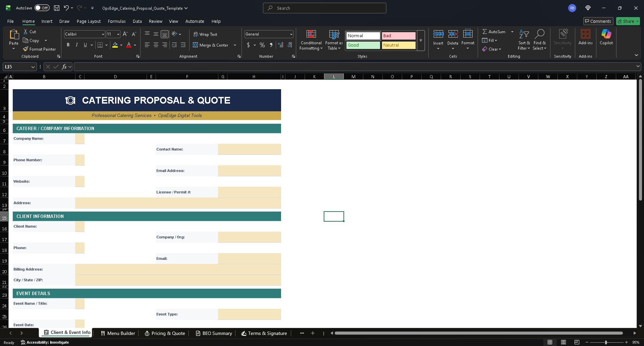Click the Insert Function fx icon
Viewport: 644px width, 346px height.
(64, 67)
